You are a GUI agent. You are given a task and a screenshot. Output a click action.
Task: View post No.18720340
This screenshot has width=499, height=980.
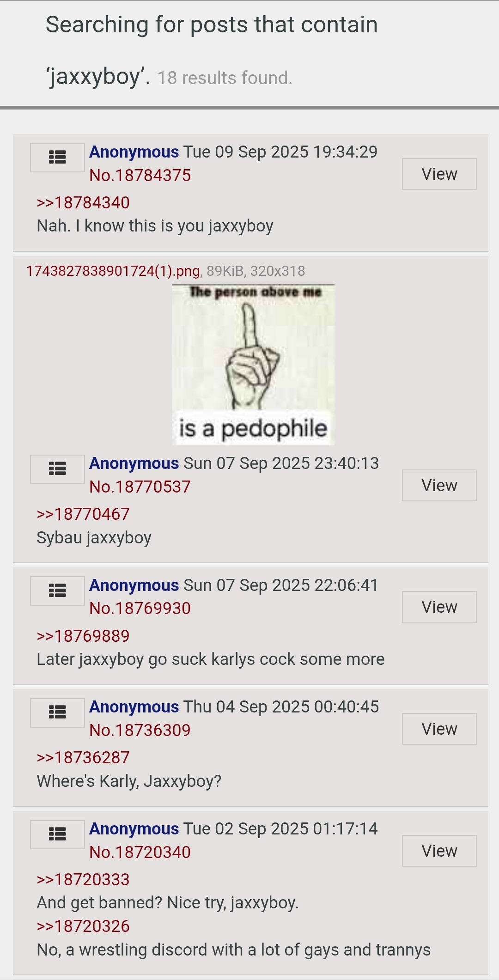point(439,851)
